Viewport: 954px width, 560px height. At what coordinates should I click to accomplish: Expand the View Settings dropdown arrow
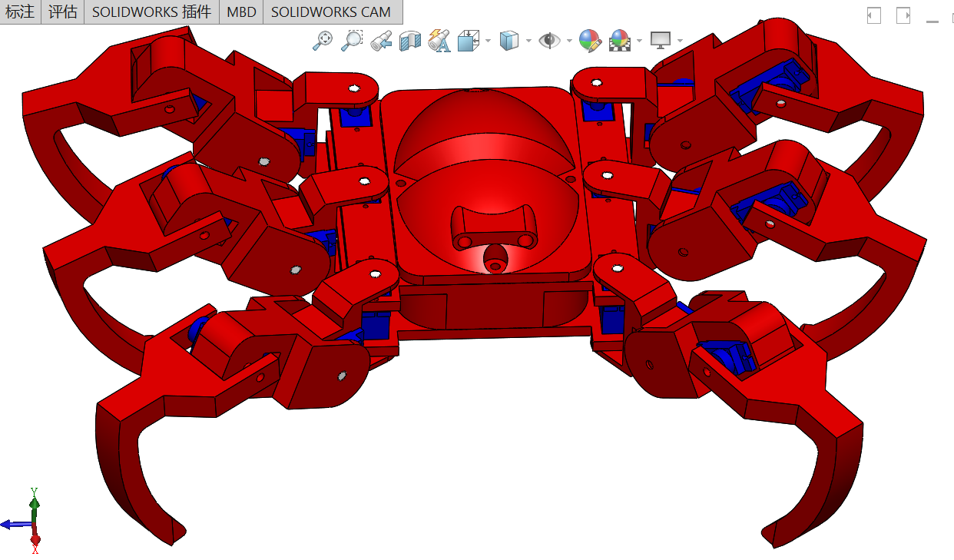680,41
